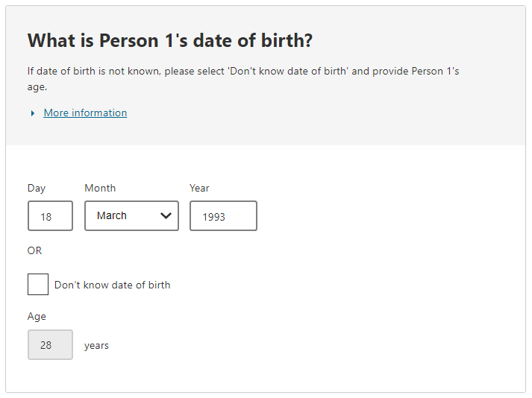
Task: Click the "years" text beside the Age field
Action: point(96,346)
